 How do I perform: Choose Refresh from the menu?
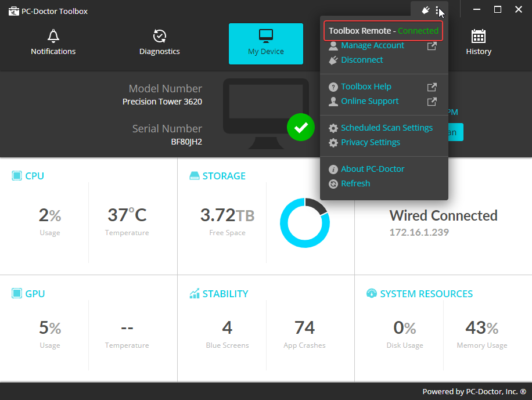[x=355, y=183]
